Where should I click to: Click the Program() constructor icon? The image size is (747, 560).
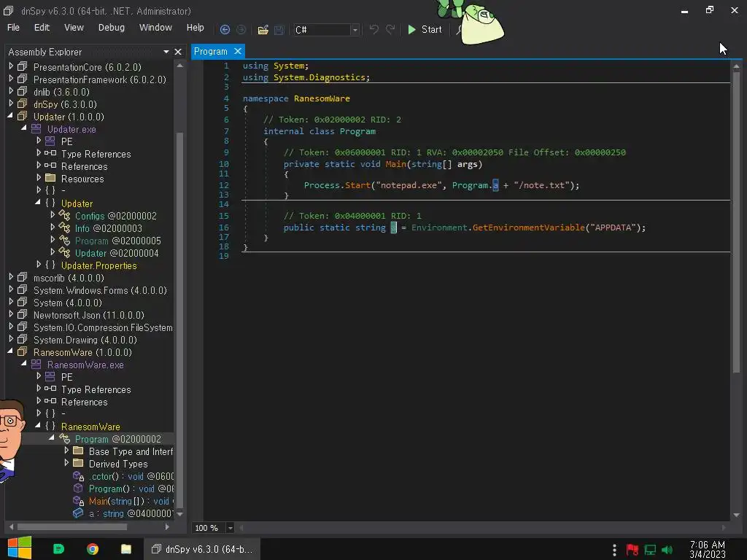coord(77,489)
